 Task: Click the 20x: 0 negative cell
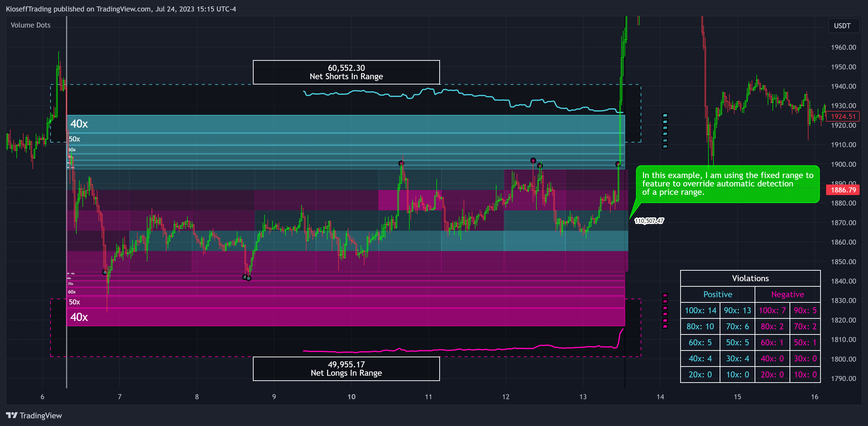[x=772, y=375]
